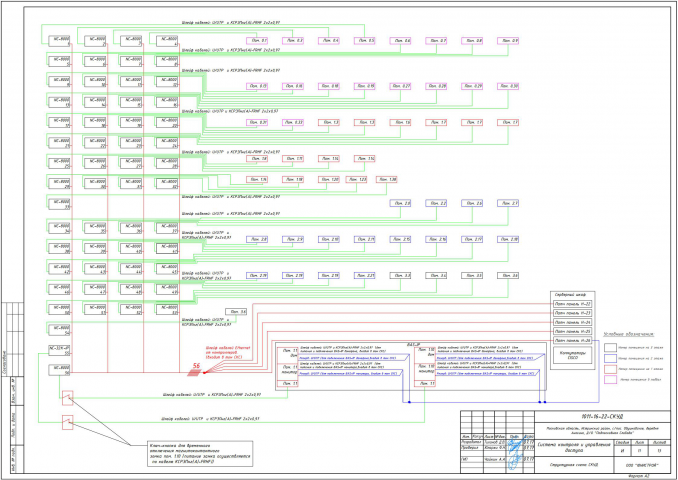Click the upper red key switch symbol
The height and width of the screenshot is (480, 678).
pos(67,398)
